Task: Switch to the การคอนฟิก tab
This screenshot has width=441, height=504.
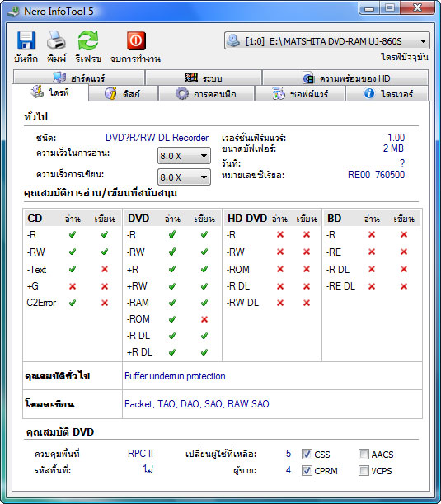Action: coord(206,93)
